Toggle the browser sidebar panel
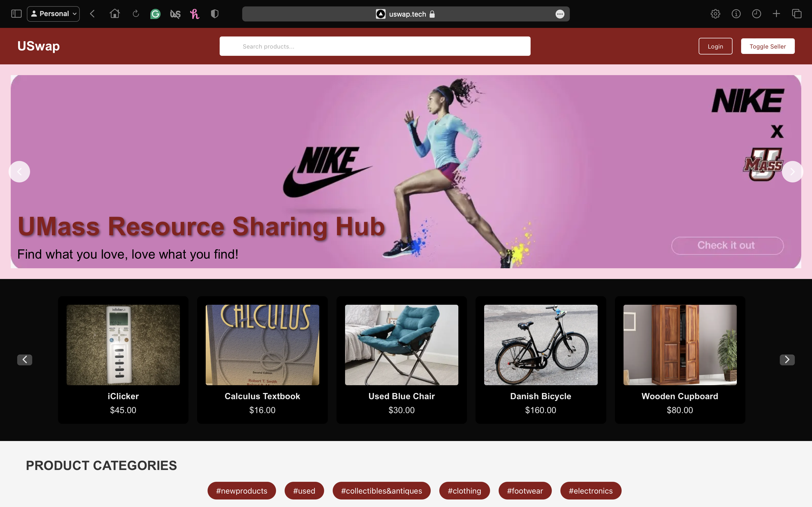 [x=16, y=14]
